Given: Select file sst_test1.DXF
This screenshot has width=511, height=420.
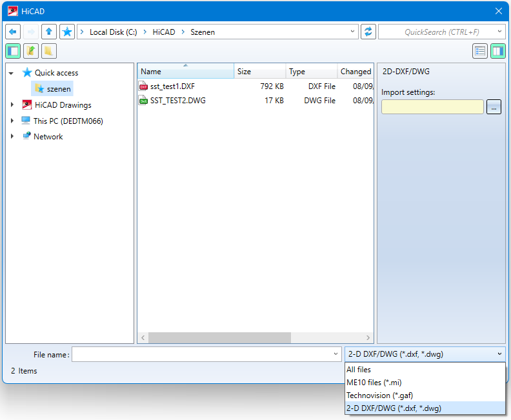Looking at the screenshot, I should [172, 86].
